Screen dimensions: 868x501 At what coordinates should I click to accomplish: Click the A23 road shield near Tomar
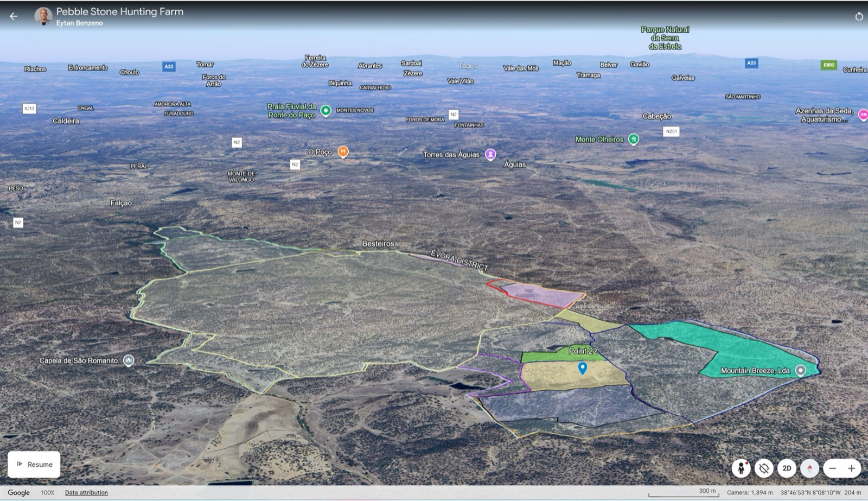(x=169, y=67)
